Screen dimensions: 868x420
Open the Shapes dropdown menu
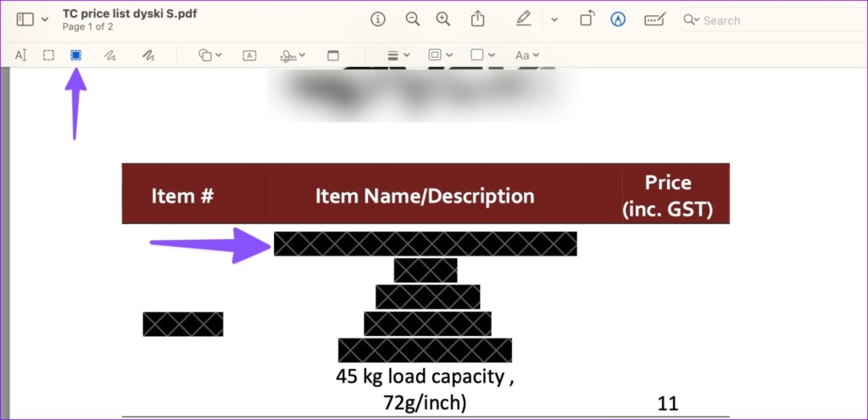click(x=209, y=55)
